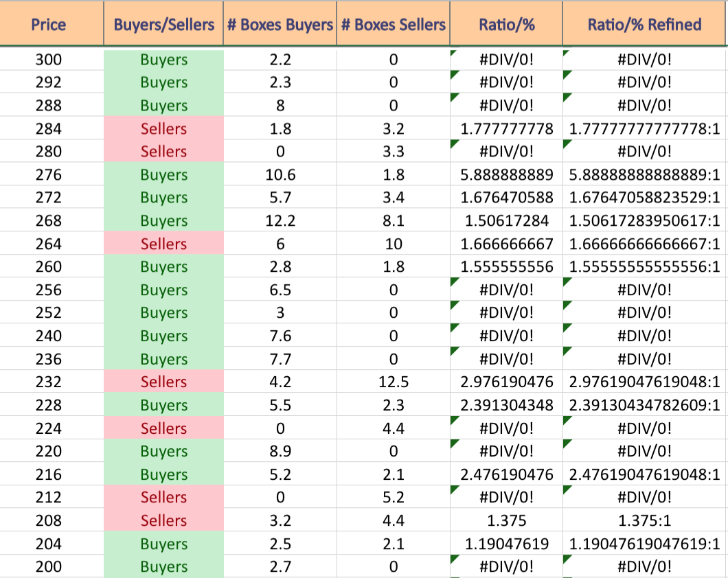Image resolution: width=728 pixels, height=578 pixels.
Task: Select the price cell 232
Action: [48, 382]
